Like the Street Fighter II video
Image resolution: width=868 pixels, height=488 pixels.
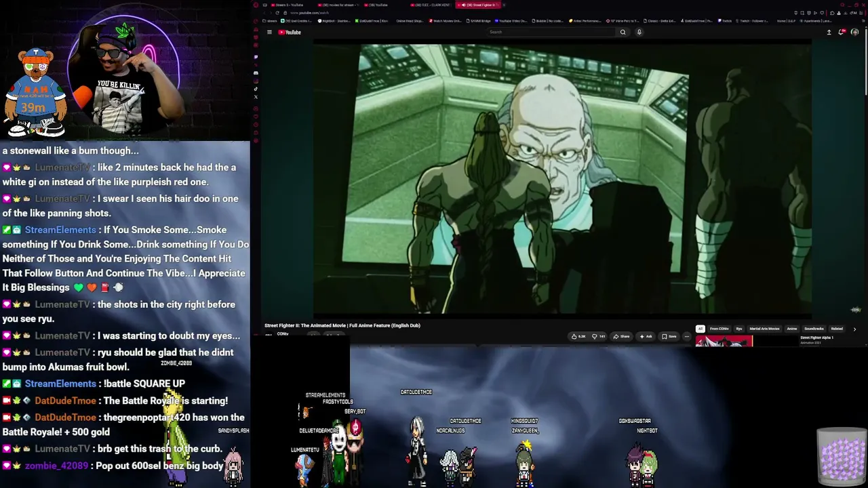578,336
